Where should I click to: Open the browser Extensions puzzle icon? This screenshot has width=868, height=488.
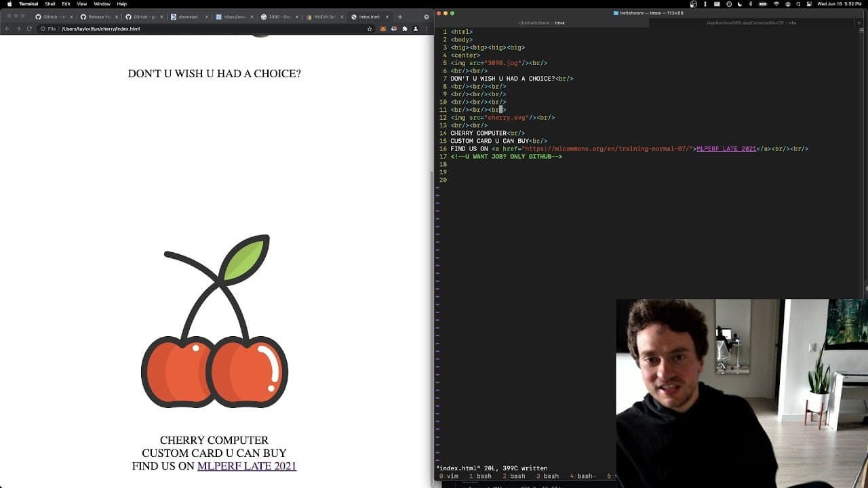click(x=405, y=29)
